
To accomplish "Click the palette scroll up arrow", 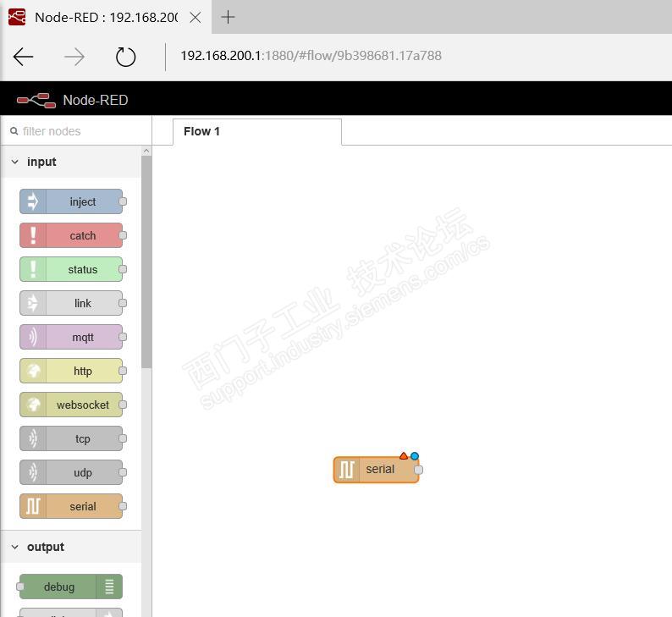I will tap(146, 151).
